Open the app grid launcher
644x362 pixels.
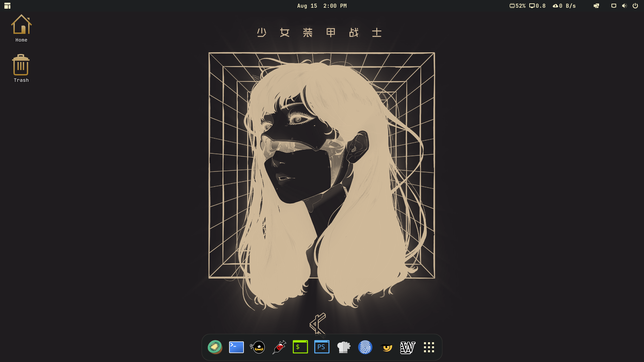(x=429, y=347)
